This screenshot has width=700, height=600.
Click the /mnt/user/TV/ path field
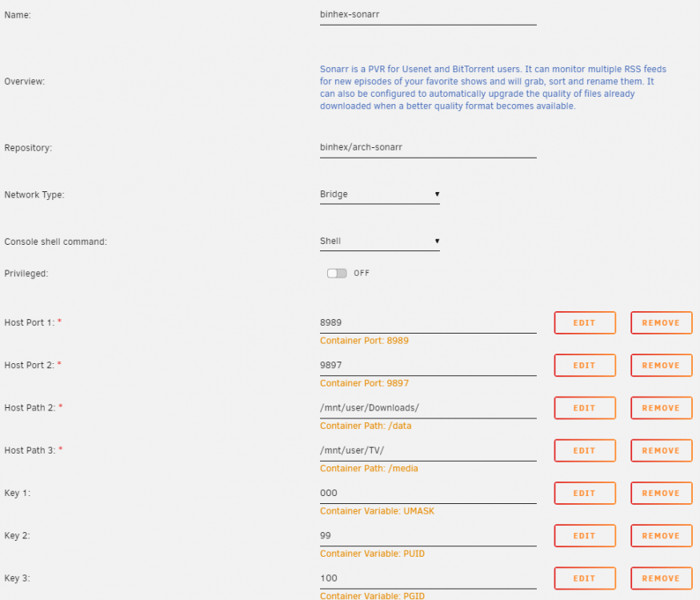(428, 451)
